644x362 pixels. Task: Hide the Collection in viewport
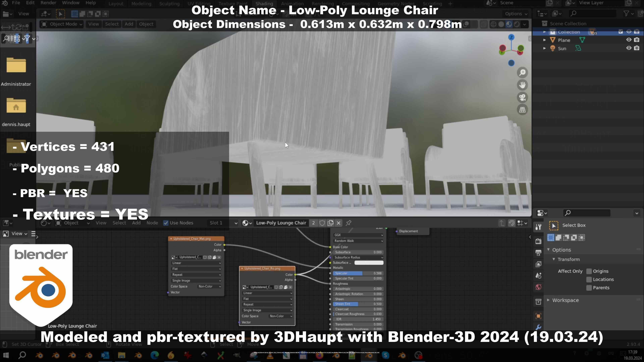629,32
